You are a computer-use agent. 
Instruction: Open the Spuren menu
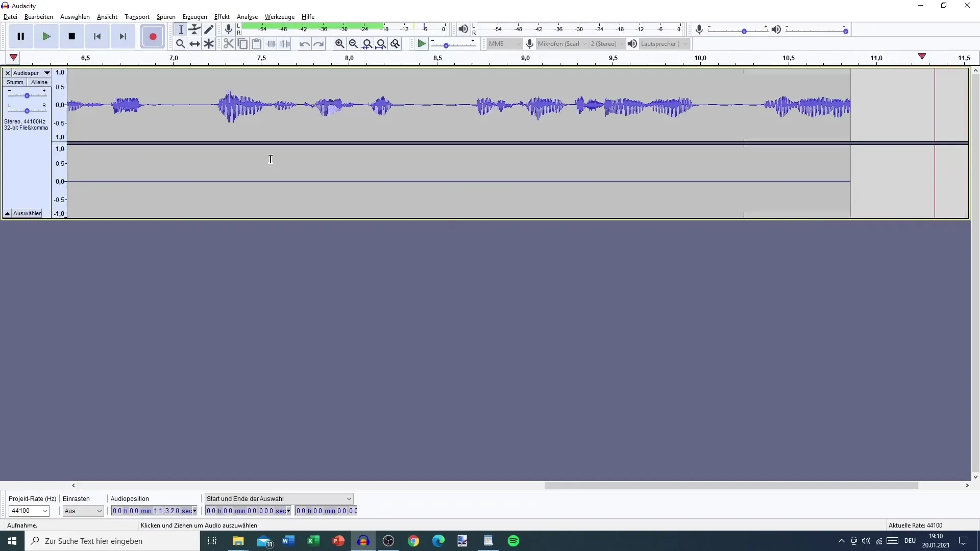click(x=166, y=17)
